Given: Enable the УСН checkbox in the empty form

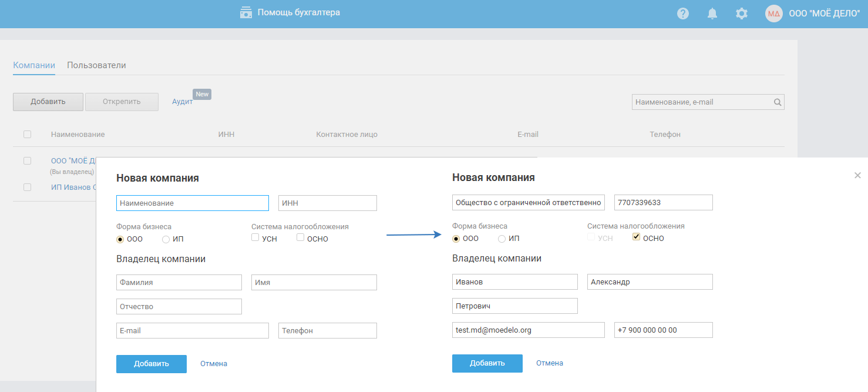Looking at the screenshot, I should pos(255,237).
